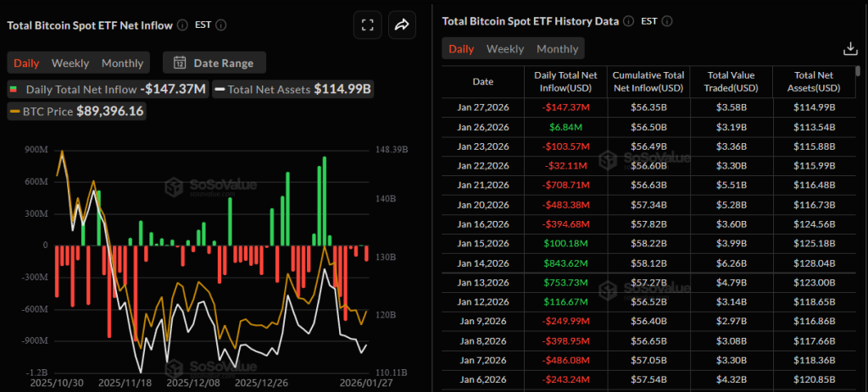The image size is (868, 392).
Task: Select Daily tab in history data table
Action: coord(461,49)
